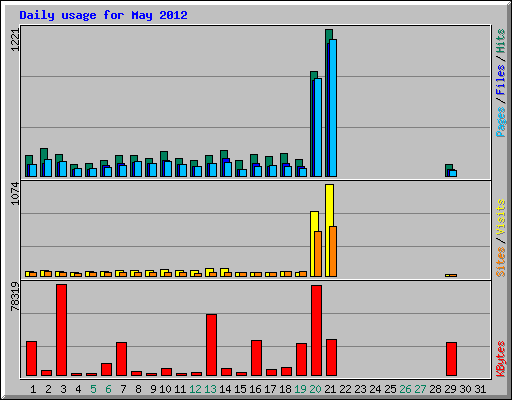This screenshot has height=400, width=512.
Task: Click the day 21 red KBytes bar
Action: pyautogui.click(x=331, y=358)
